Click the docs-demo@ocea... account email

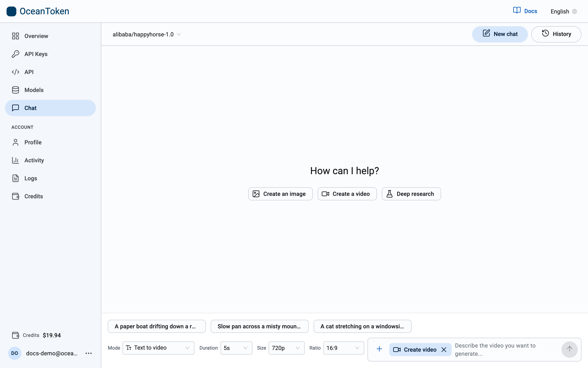[52, 353]
